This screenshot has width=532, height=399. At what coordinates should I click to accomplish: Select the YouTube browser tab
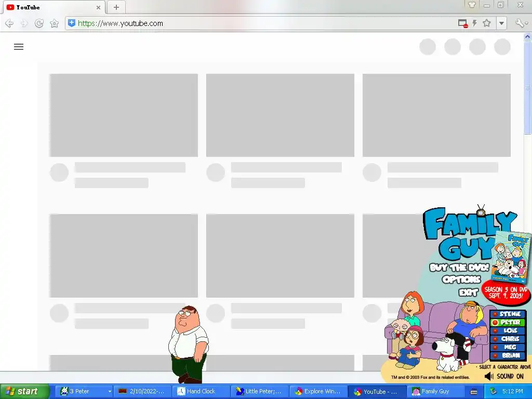54,7
